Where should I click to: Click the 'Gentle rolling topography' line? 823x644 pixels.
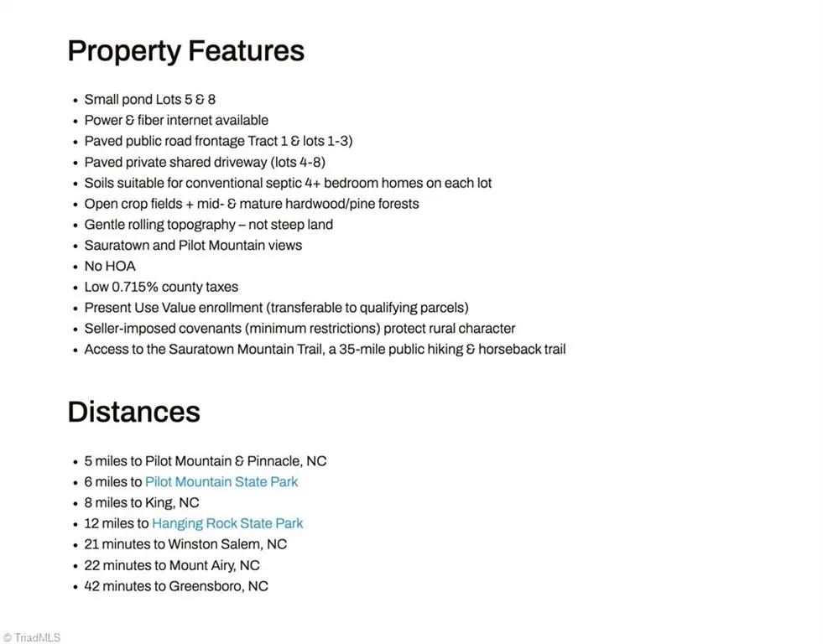click(208, 225)
